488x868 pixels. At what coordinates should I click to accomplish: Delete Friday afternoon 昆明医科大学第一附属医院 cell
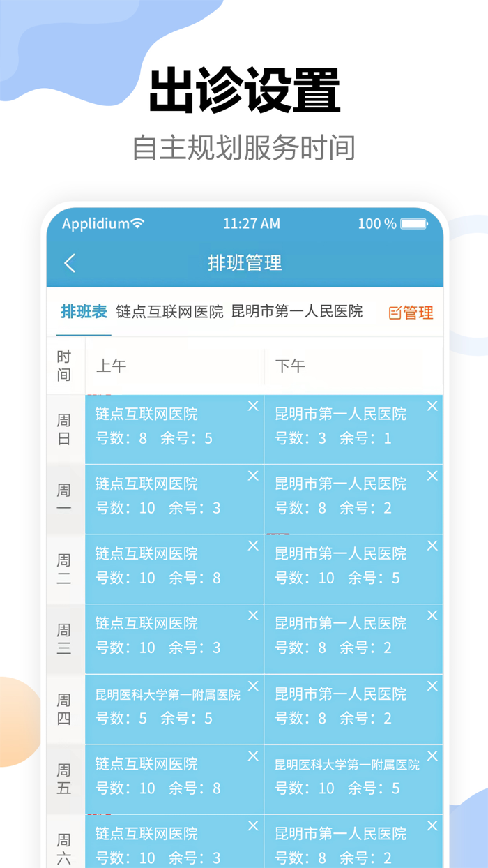tap(432, 756)
